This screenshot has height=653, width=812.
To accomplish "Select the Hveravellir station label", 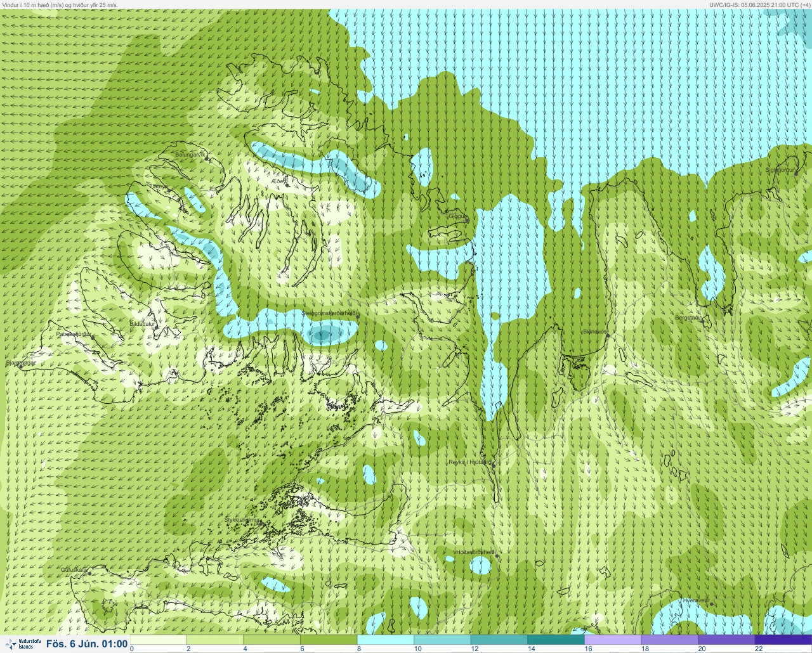I will coord(695,600).
